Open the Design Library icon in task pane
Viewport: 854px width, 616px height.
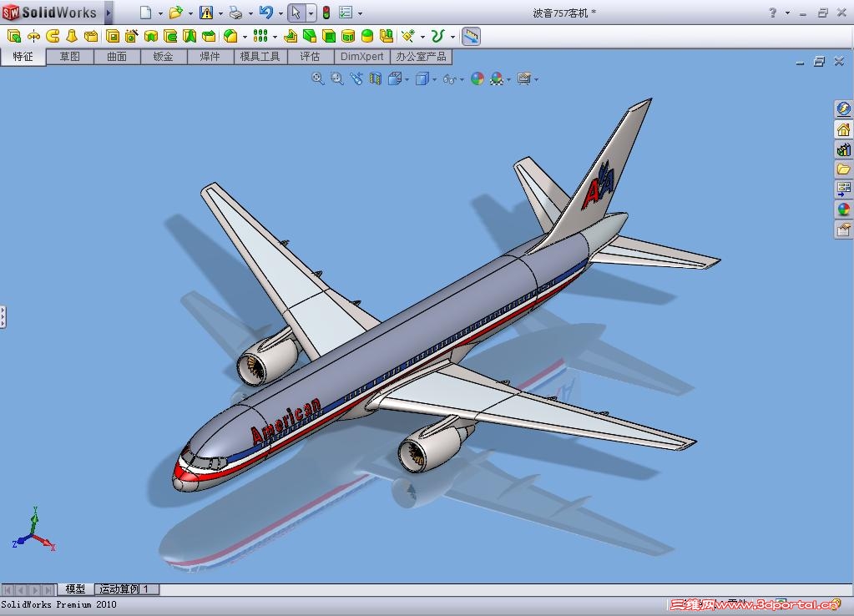[843, 149]
